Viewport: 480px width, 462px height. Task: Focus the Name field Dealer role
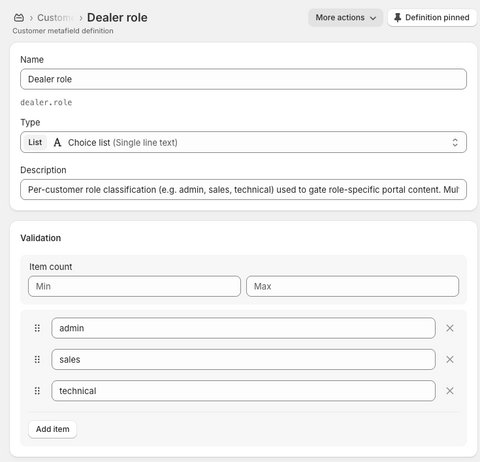(243, 79)
